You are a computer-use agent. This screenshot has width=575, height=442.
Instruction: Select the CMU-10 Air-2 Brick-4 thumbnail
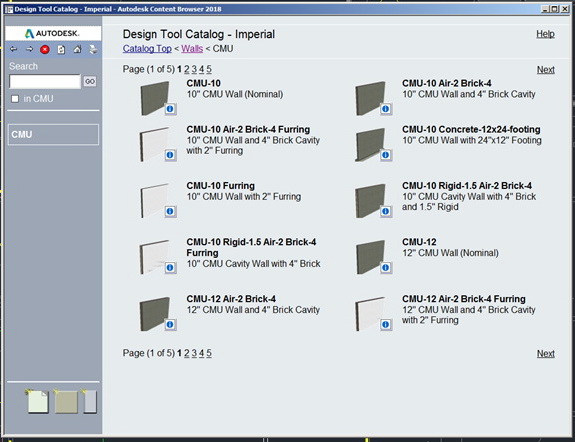[x=370, y=98]
